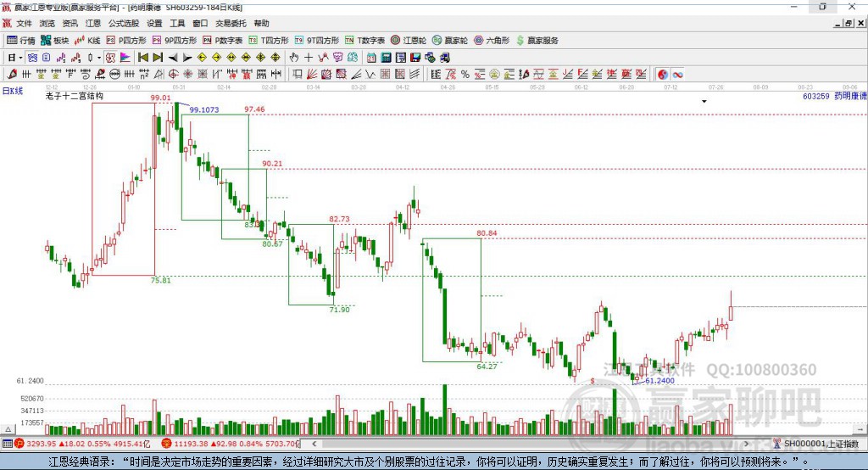Click the colorful gradient triangle icon

[x=125, y=58]
